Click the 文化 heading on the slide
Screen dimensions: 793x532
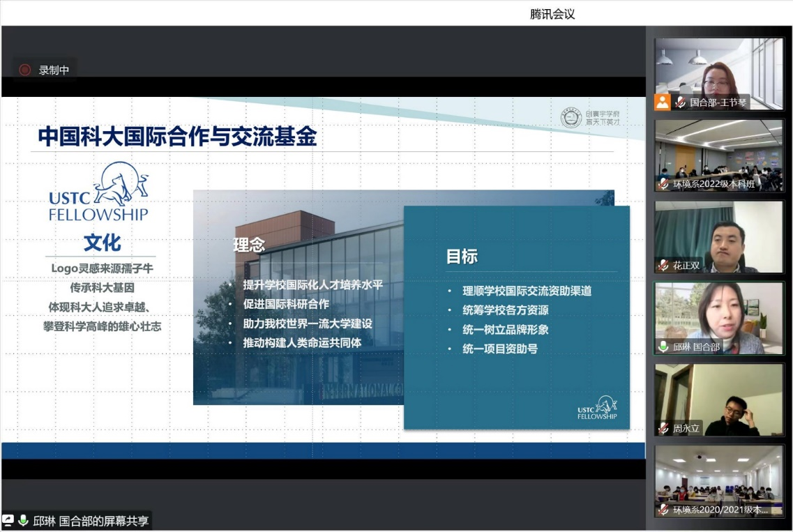tap(102, 243)
